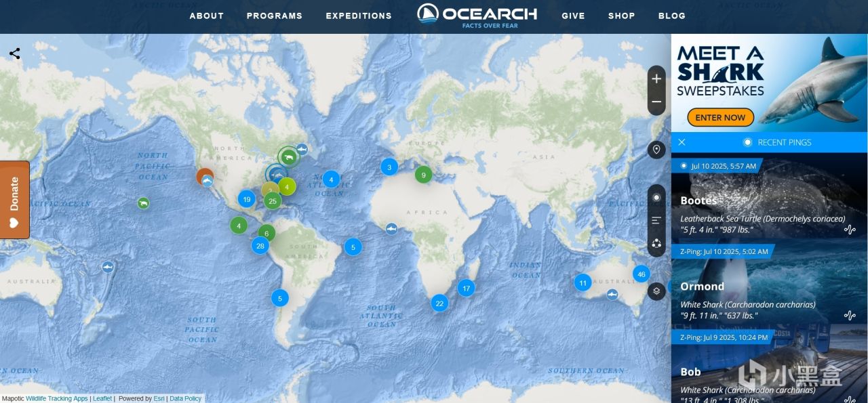
Task: Click the three-dot cluster icon in map toolbar
Action: 656,244
